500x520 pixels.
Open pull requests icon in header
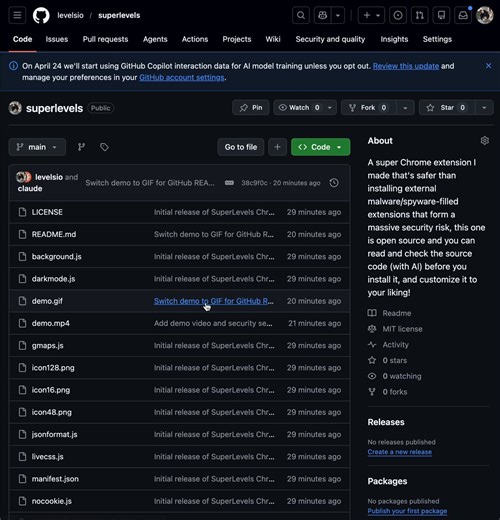coord(420,15)
